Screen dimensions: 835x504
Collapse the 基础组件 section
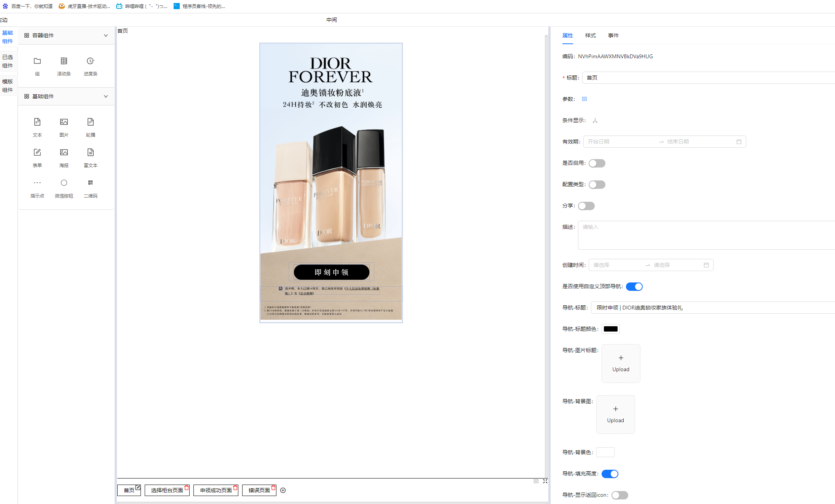pyautogui.click(x=106, y=96)
